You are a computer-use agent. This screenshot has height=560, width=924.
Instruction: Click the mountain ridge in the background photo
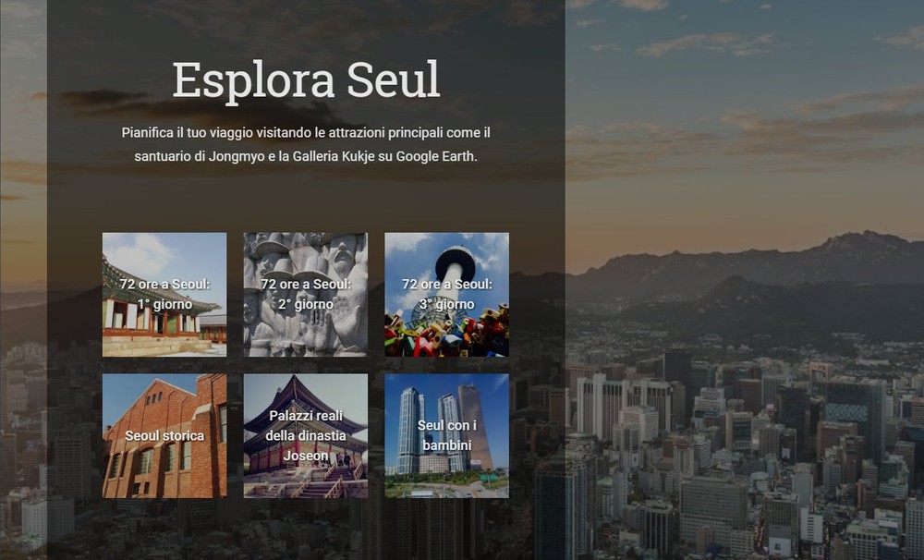click(x=766, y=260)
